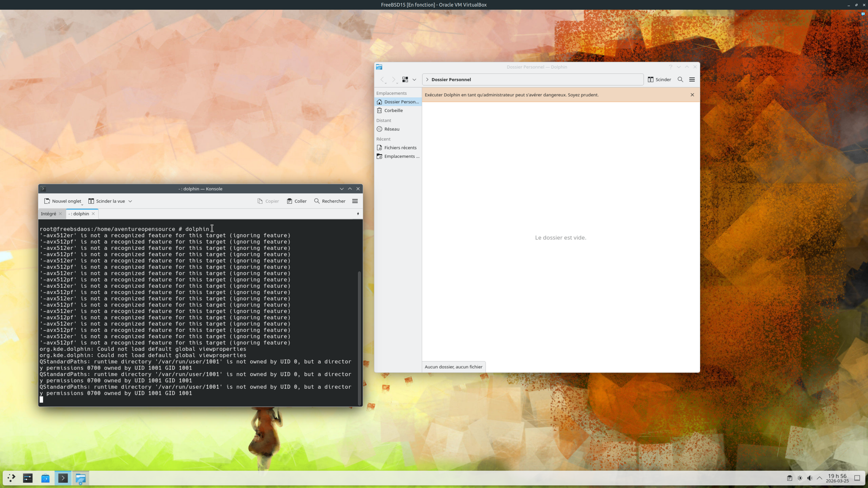Open Réseau network place in sidebar
The image size is (868, 488).
coord(398,129)
